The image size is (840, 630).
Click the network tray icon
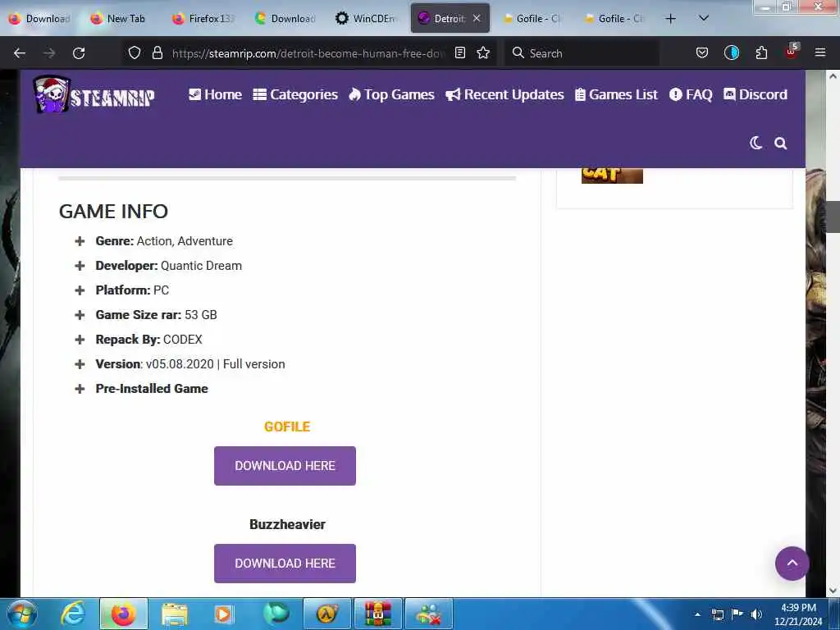click(718, 614)
